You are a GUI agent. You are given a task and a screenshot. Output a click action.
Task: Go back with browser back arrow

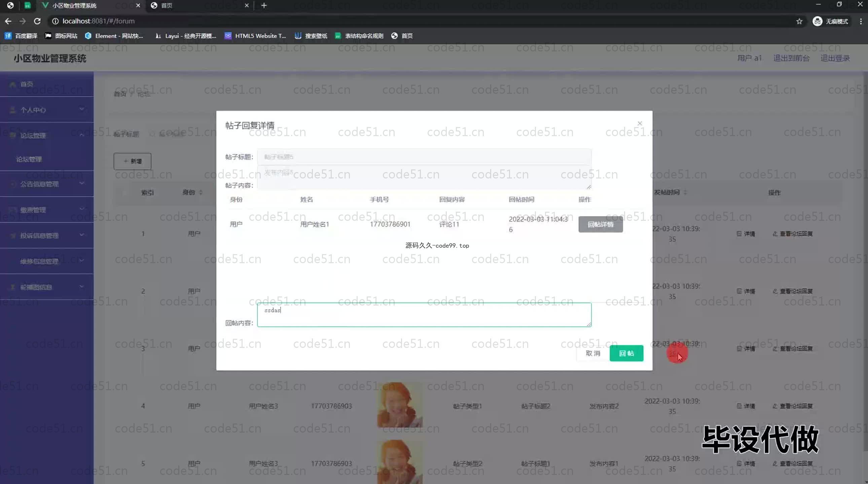pos(8,21)
